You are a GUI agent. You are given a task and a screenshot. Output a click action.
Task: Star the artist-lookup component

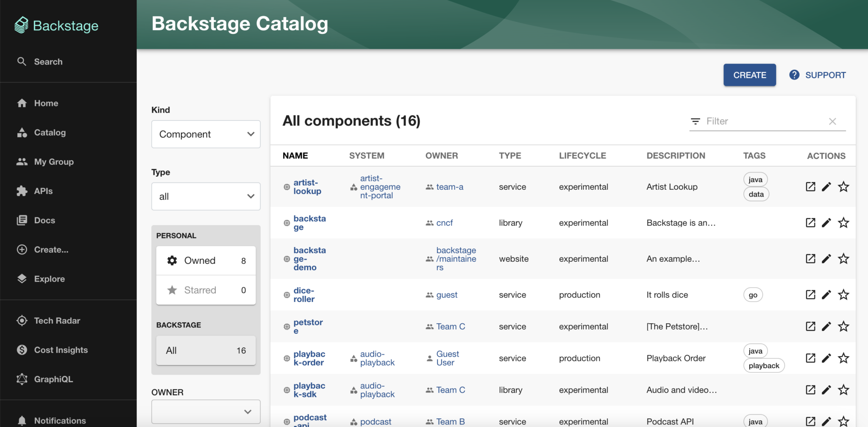(x=843, y=187)
